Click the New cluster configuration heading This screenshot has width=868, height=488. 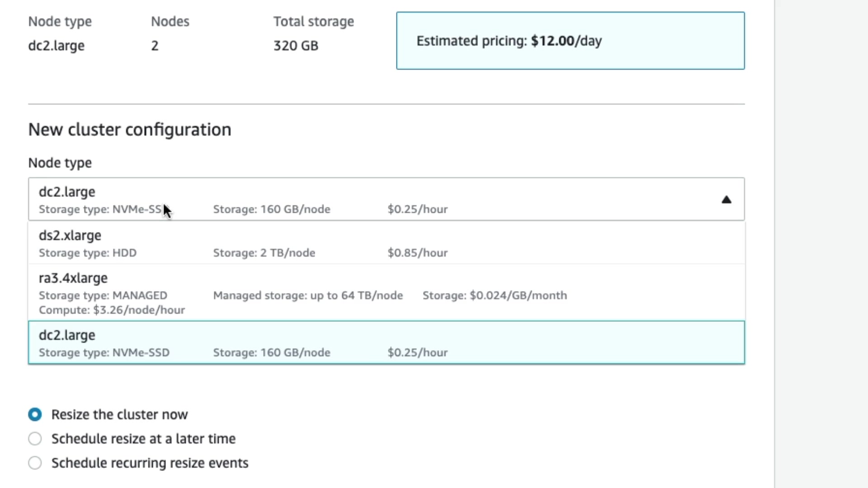[x=130, y=130]
